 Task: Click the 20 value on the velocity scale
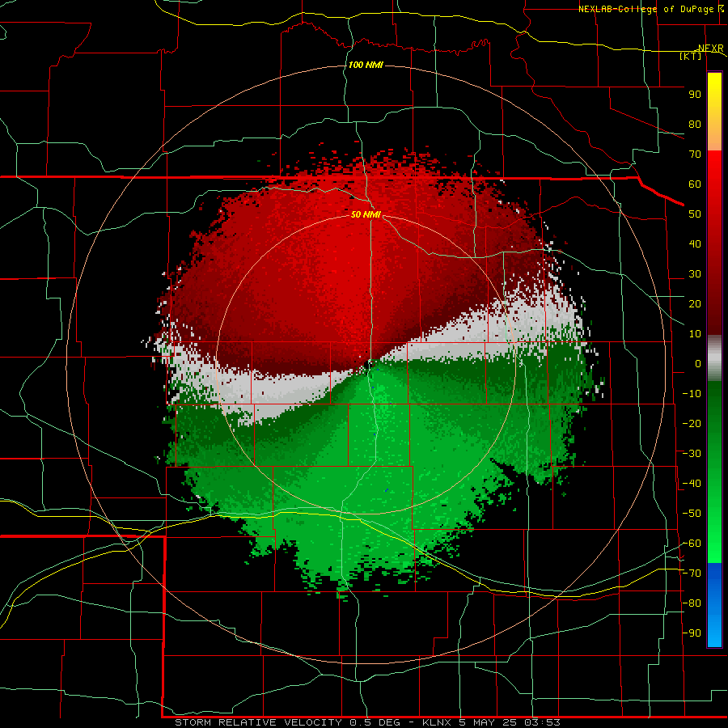(x=695, y=304)
